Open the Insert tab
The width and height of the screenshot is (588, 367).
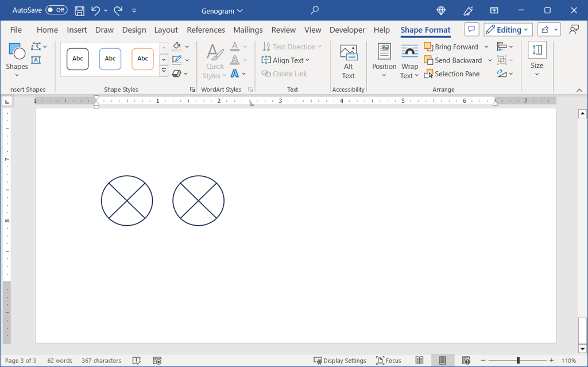coord(76,30)
